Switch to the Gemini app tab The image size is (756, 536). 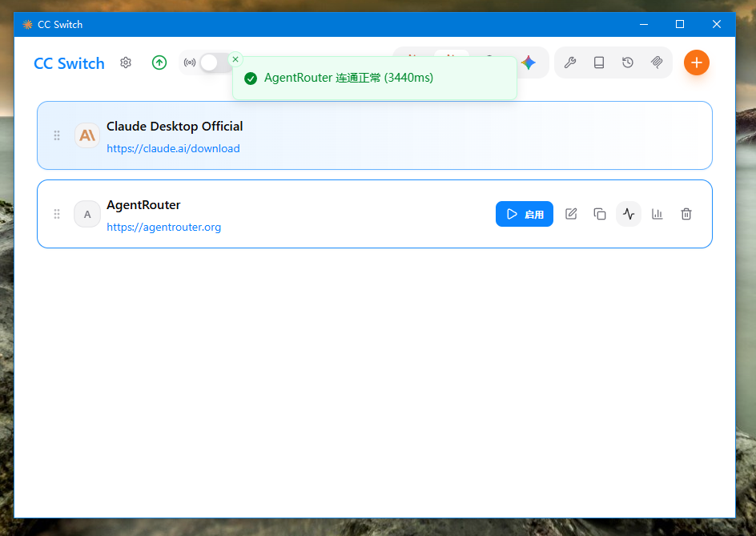coord(529,62)
